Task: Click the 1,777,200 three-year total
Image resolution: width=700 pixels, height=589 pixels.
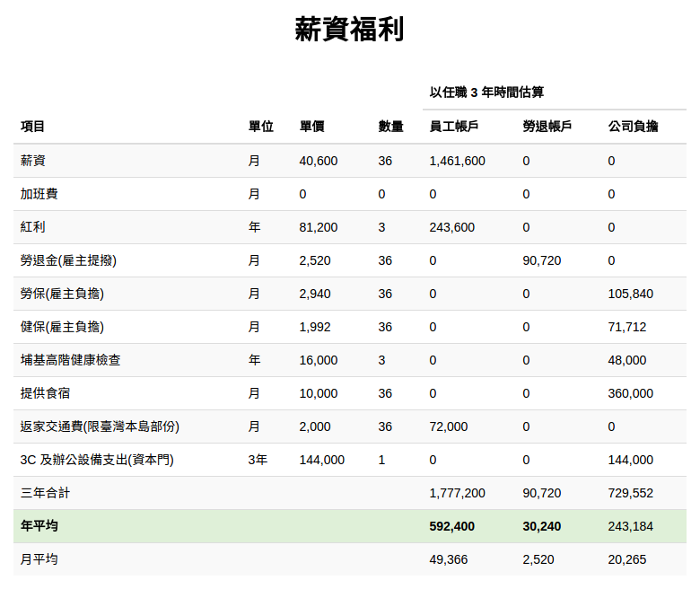Action: [x=457, y=493]
